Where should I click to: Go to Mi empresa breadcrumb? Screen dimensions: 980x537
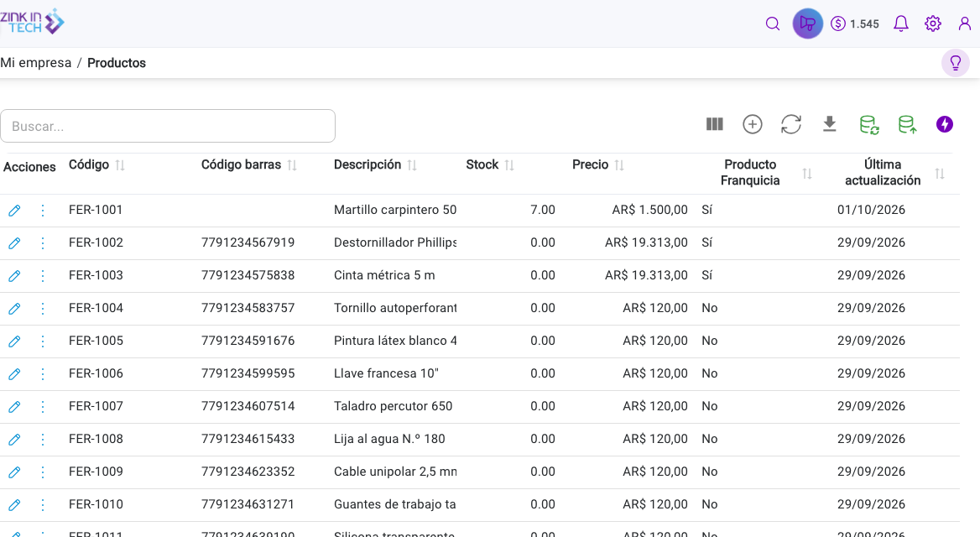coord(35,63)
